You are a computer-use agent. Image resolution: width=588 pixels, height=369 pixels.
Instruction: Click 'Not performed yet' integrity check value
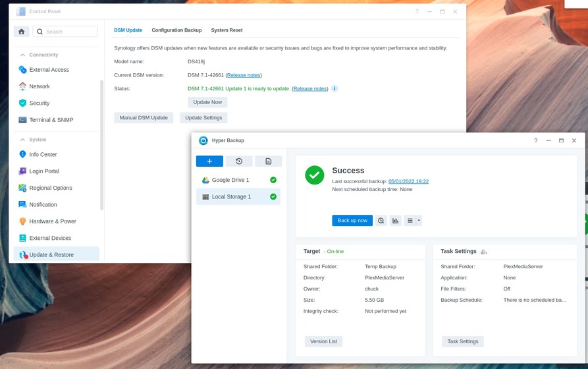click(x=385, y=311)
